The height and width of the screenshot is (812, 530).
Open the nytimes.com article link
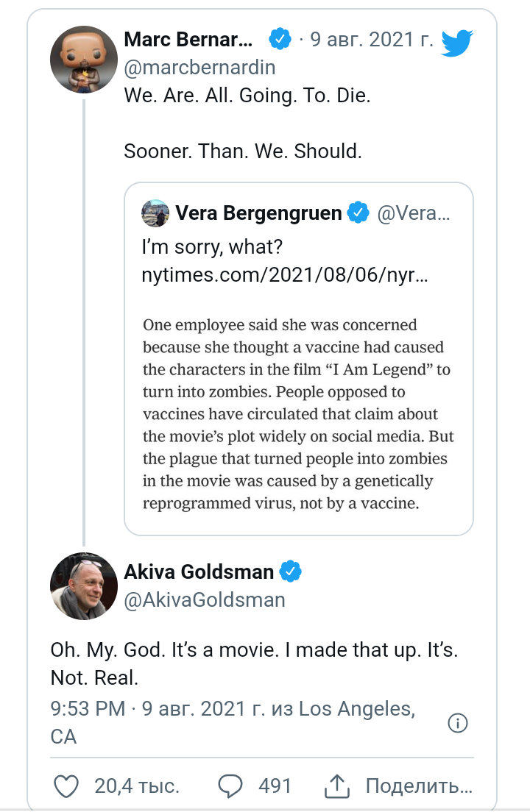(x=284, y=276)
